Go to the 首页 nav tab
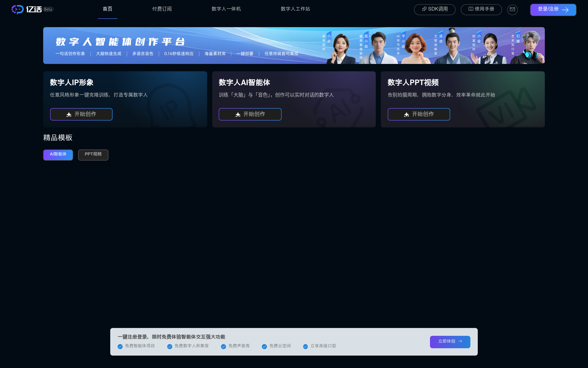Image resolution: width=588 pixels, height=368 pixels. coord(107,9)
